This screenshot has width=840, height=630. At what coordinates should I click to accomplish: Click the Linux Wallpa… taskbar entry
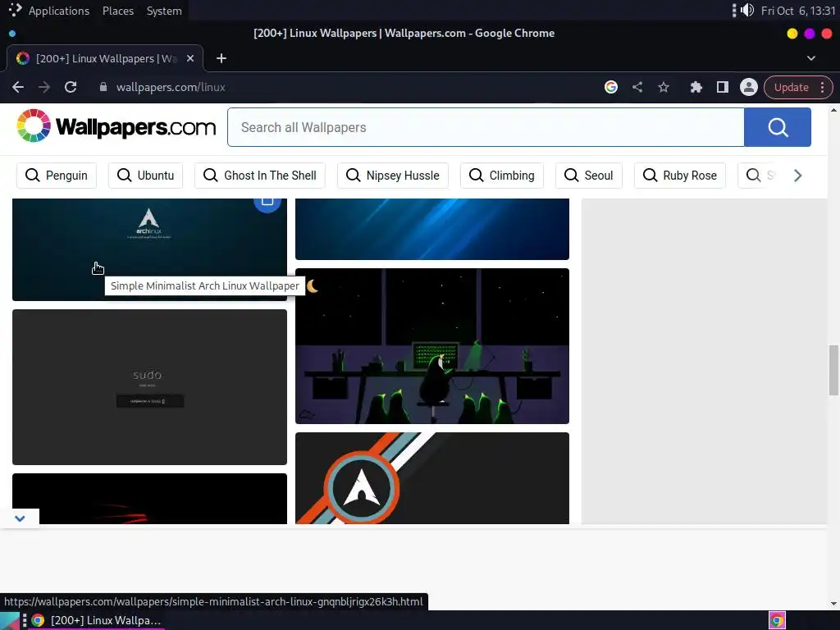[x=97, y=620]
